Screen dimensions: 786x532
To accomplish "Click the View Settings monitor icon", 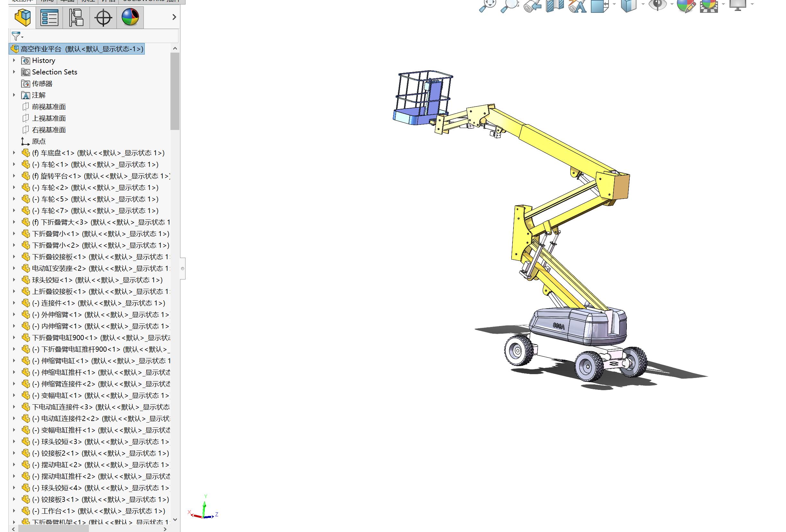I will [738, 5].
